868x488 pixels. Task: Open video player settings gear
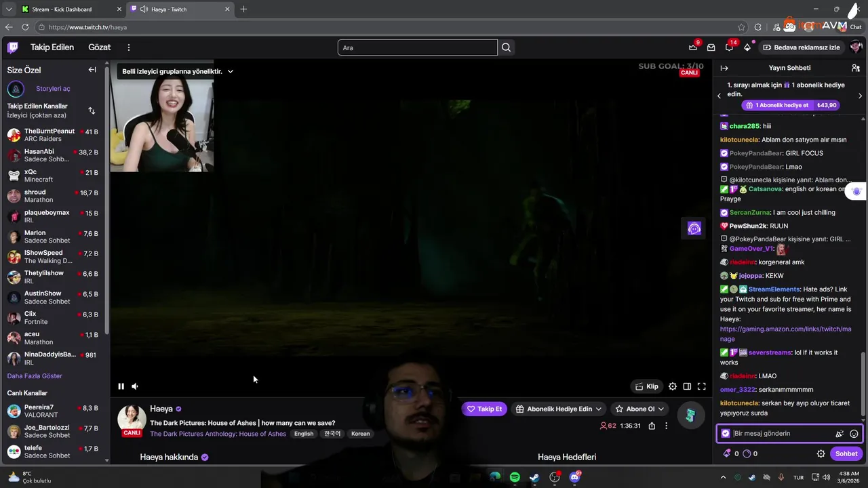click(673, 386)
